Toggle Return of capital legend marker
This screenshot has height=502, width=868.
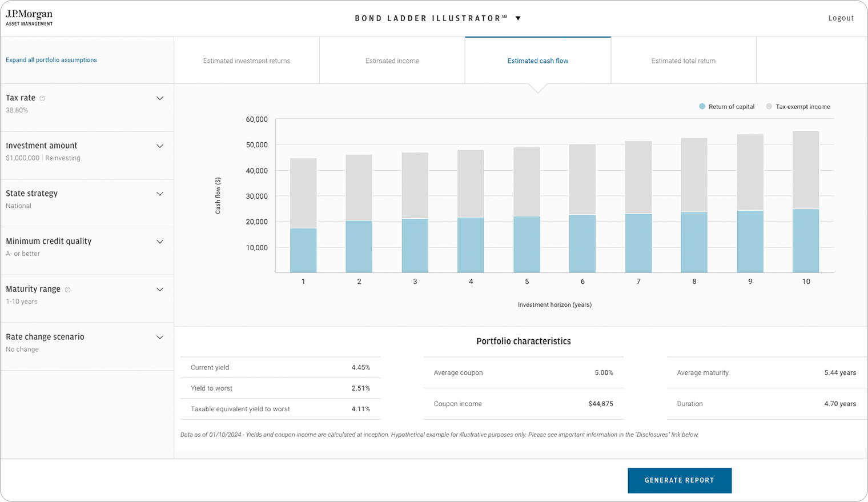pos(702,107)
